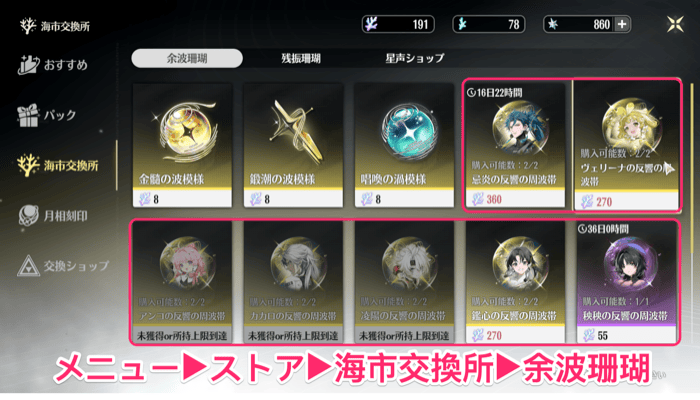Switch to the 星声ショップ tab

414,58
